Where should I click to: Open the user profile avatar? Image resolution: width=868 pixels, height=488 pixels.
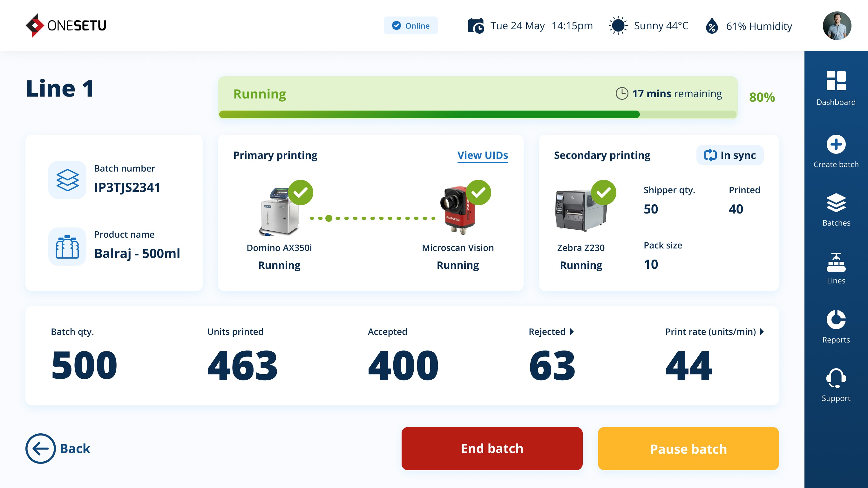837,26
